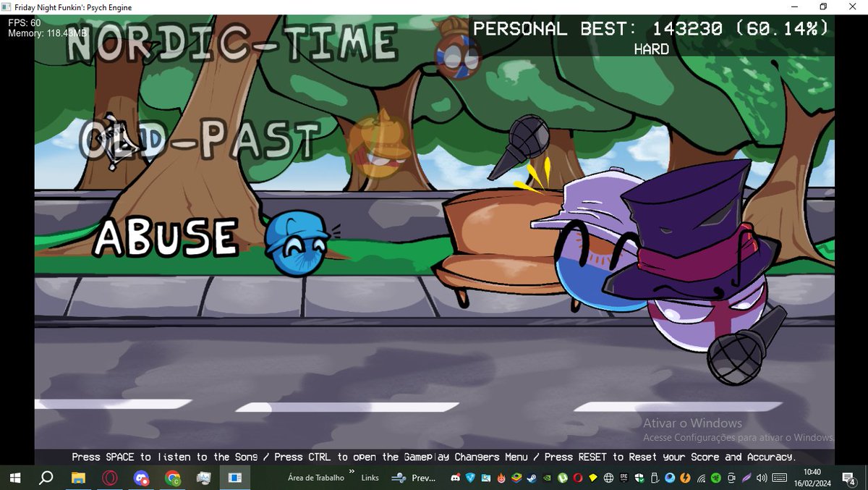Open the volume control speaker icon
Image resolution: width=868 pixels, height=490 pixels.
[x=761, y=478]
